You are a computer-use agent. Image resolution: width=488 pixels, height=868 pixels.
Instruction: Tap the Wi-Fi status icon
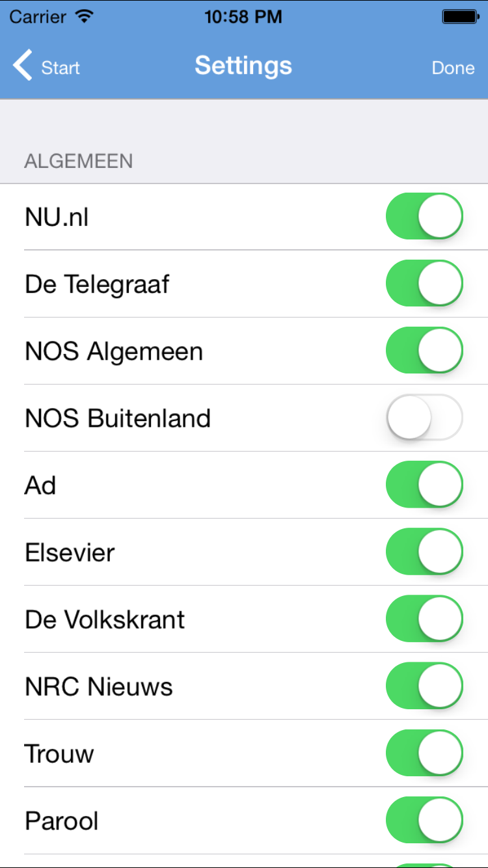(85, 17)
